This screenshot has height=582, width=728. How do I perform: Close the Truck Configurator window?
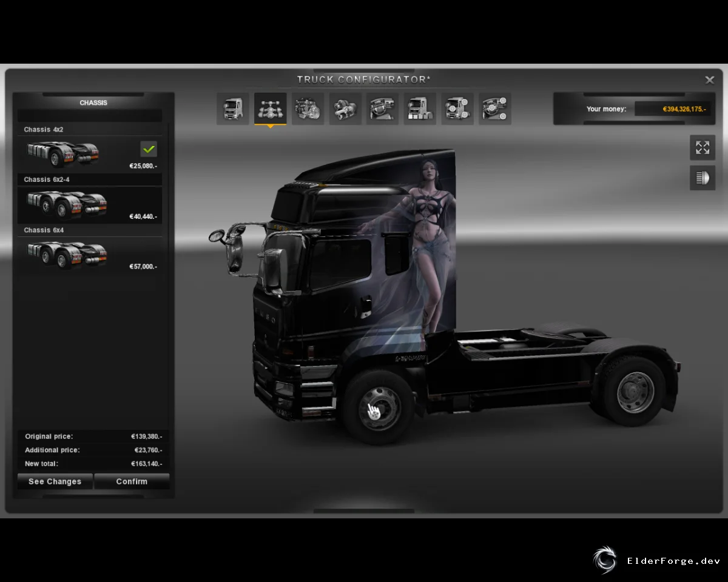click(x=709, y=80)
